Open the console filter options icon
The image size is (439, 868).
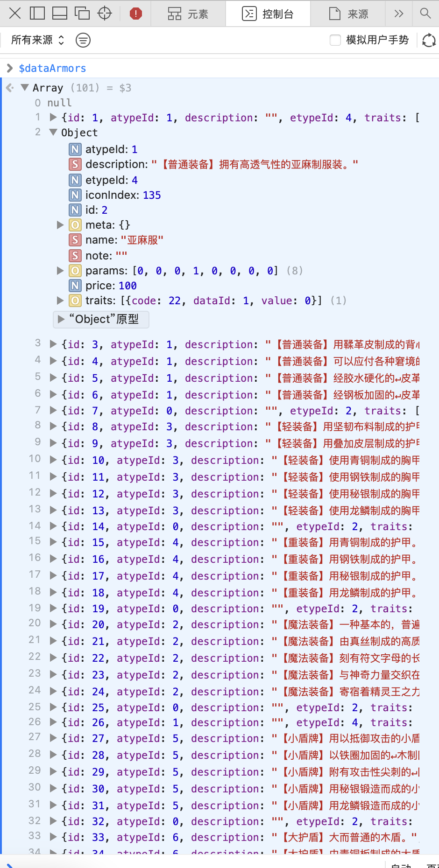[83, 40]
